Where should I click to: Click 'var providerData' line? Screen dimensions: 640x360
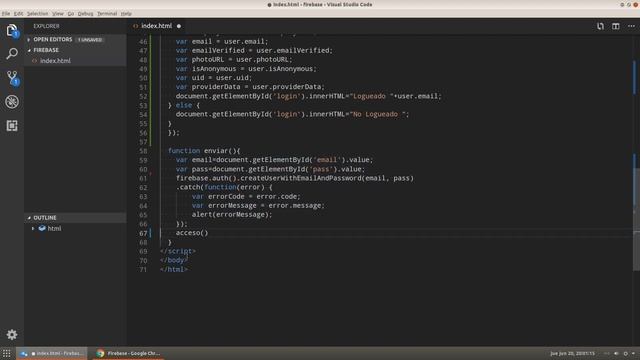[x=250, y=87]
